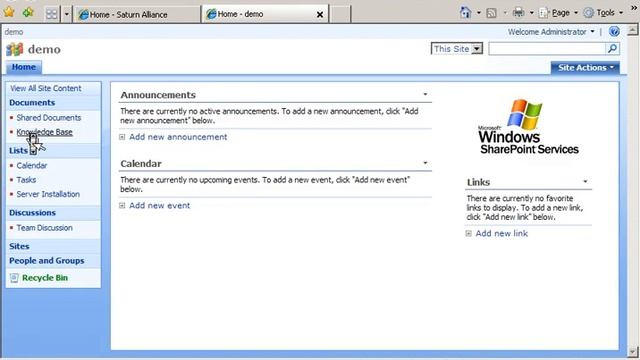Click the SharePoint help icon
The width and height of the screenshot is (640, 360).
coord(614,31)
